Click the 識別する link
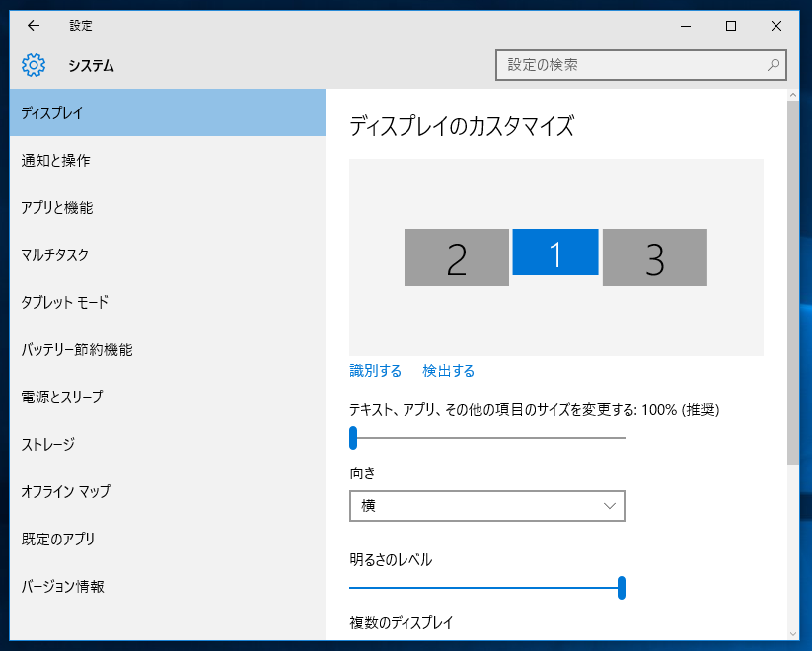 pos(376,371)
